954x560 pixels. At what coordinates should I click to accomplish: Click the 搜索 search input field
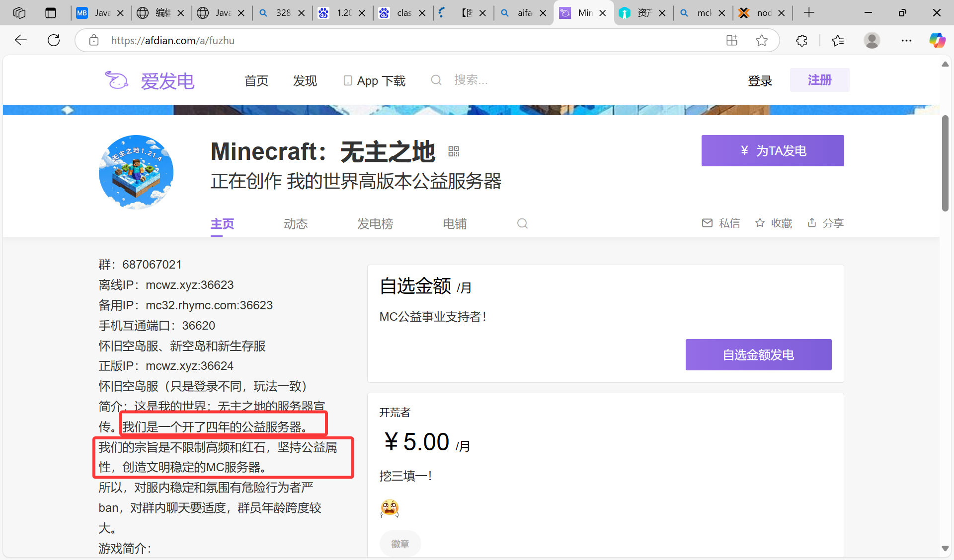tap(471, 80)
